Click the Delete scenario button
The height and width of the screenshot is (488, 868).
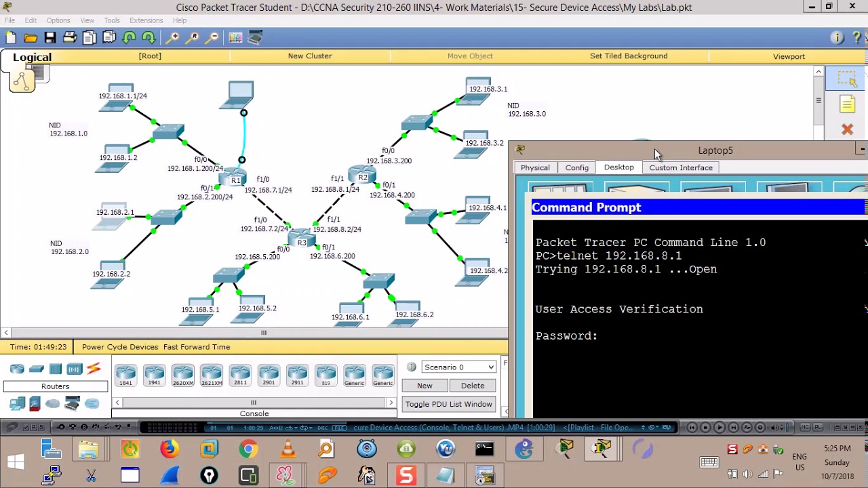[x=473, y=386]
